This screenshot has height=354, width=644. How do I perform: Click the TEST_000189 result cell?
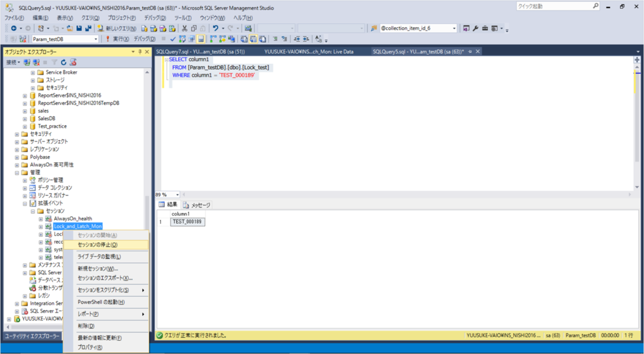(x=187, y=222)
